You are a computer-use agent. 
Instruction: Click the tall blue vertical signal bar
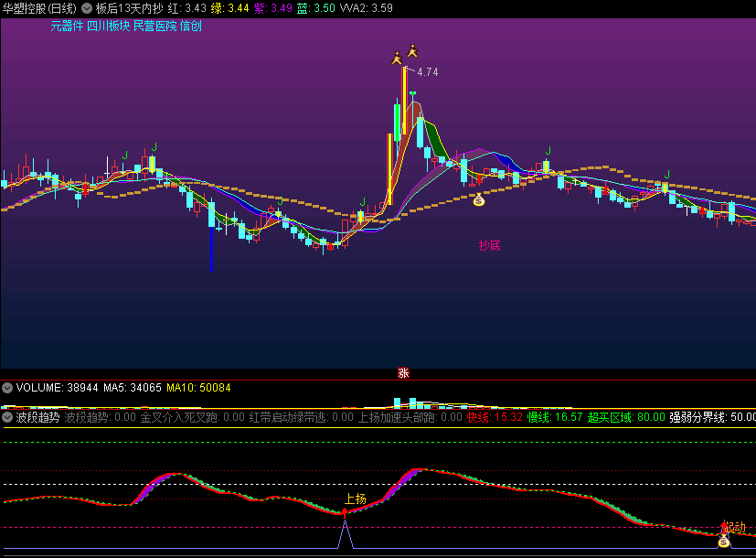click(x=211, y=249)
